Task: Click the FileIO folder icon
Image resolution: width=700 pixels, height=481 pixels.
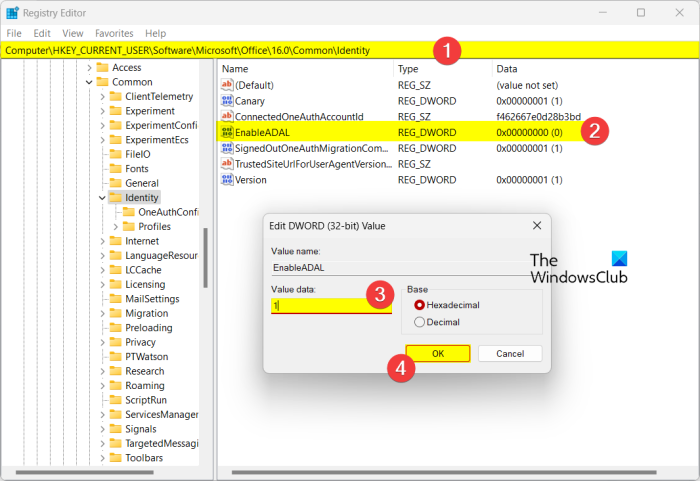Action: pos(116,154)
